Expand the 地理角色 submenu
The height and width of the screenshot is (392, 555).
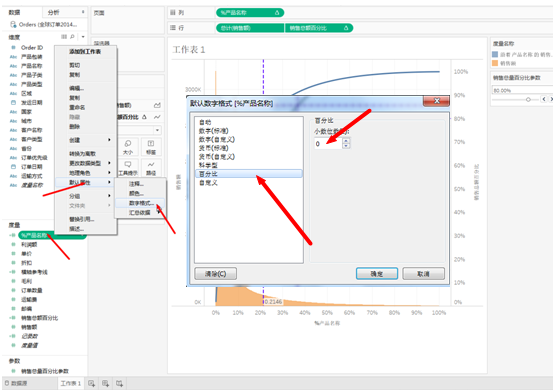[85, 173]
